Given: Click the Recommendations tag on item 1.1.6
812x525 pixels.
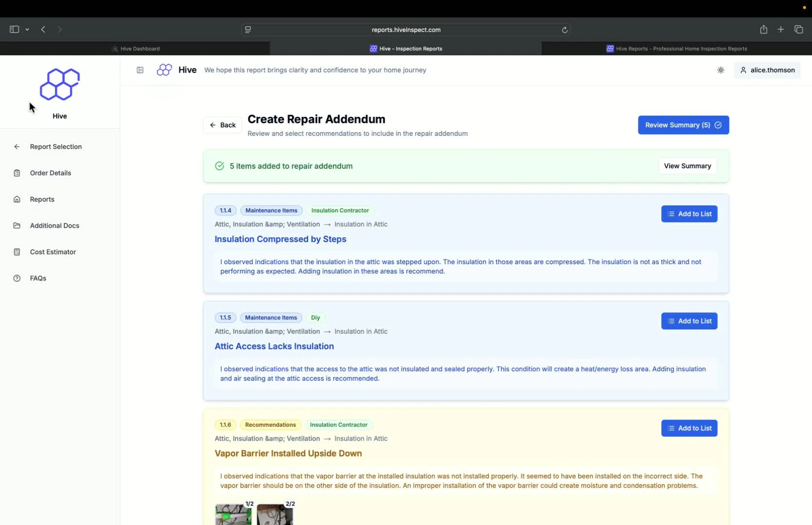Looking at the screenshot, I should coord(270,425).
